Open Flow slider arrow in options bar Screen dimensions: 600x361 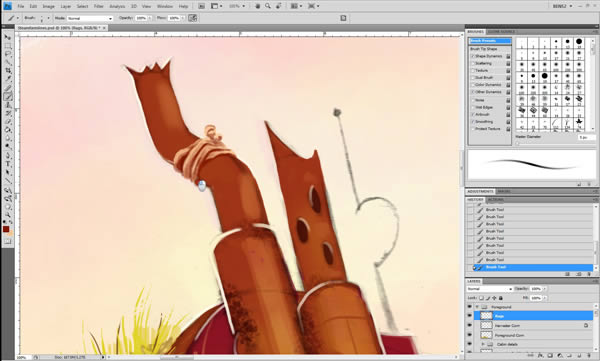[x=183, y=18]
